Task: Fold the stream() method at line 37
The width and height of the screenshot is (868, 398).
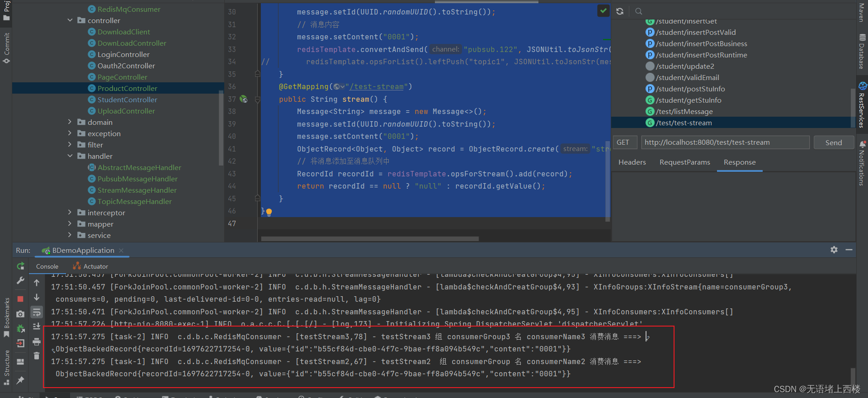Action: tap(257, 99)
